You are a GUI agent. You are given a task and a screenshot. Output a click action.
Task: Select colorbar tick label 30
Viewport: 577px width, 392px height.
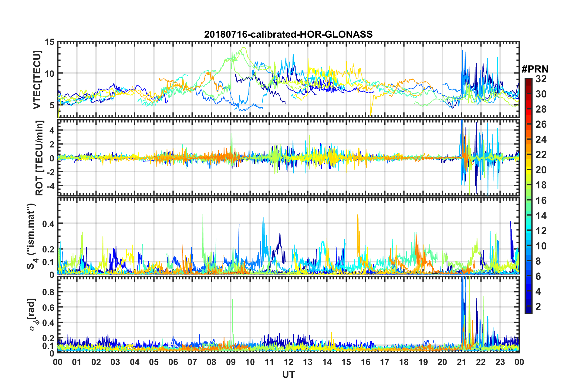point(541,94)
